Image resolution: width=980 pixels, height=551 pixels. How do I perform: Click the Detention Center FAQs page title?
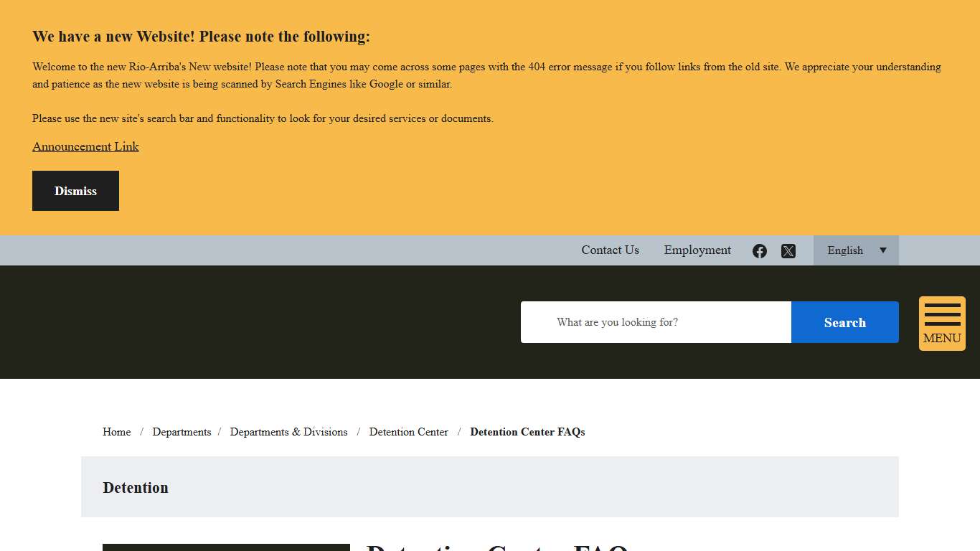click(x=496, y=547)
